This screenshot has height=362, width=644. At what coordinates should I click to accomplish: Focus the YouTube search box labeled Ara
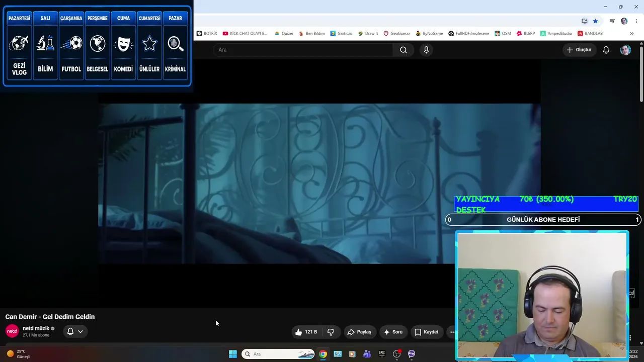(x=303, y=50)
